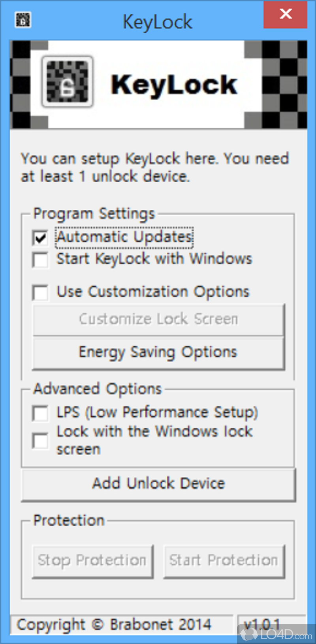316x644 pixels.
Task: Enable LPS (Low Performance Setup)
Action: 41,413
